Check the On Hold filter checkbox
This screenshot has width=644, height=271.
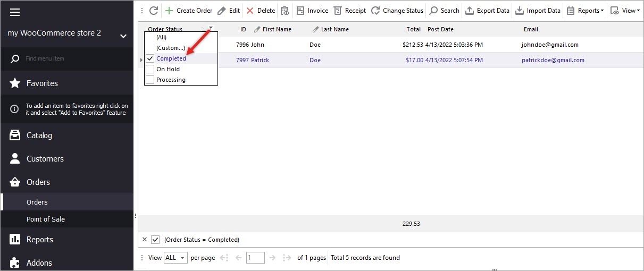(150, 69)
